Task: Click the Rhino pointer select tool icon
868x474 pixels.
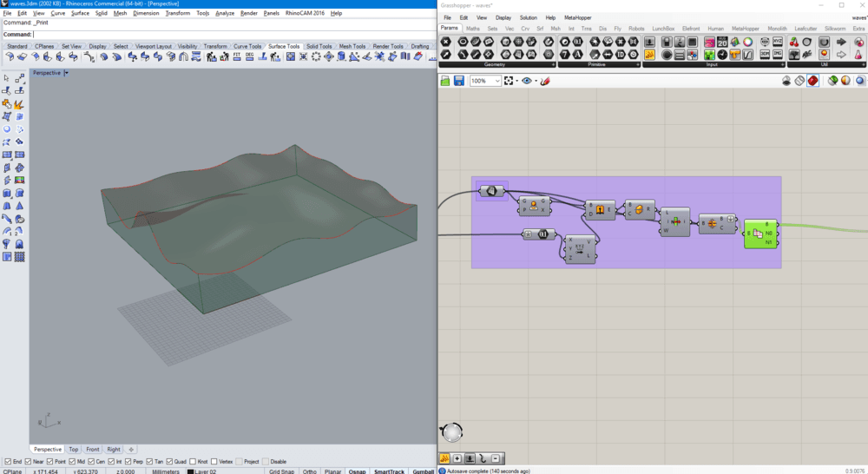Action: [x=7, y=78]
